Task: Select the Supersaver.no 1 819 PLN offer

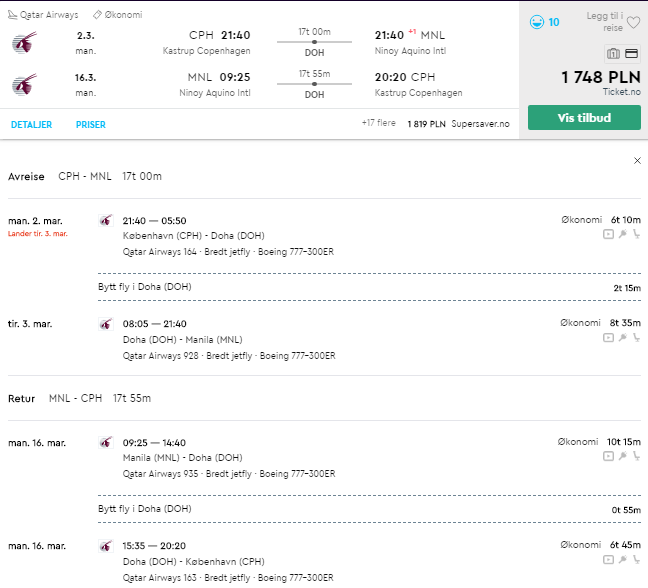Action: pos(458,124)
